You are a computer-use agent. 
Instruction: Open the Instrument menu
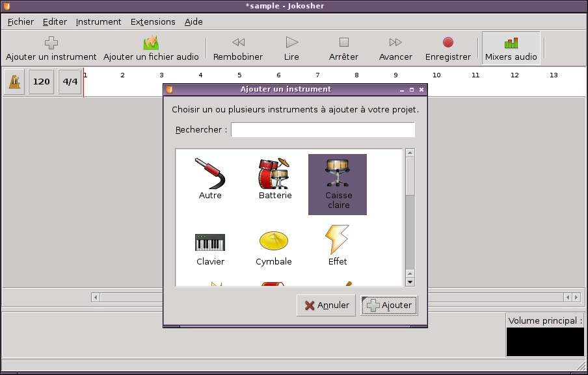98,21
